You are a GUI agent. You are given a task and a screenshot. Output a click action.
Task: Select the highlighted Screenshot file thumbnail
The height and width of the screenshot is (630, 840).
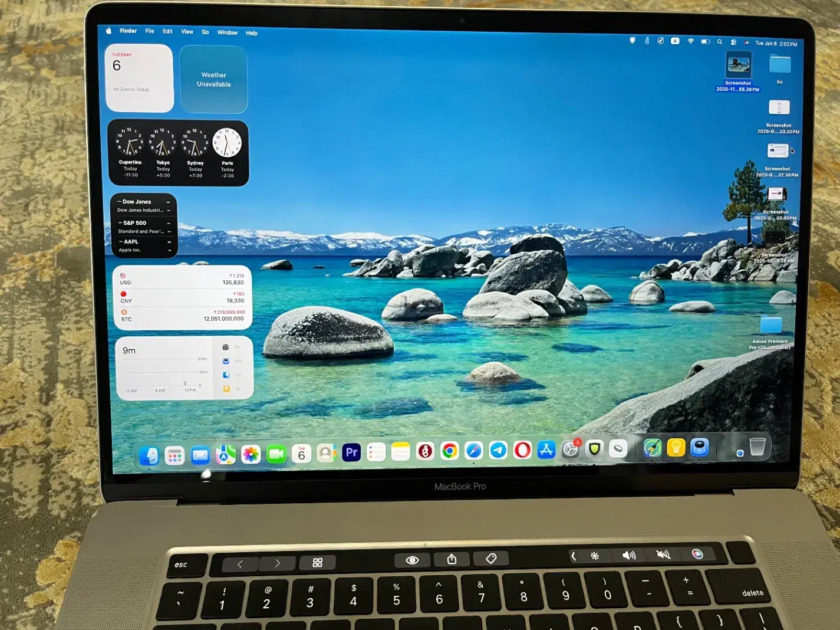[x=738, y=65]
